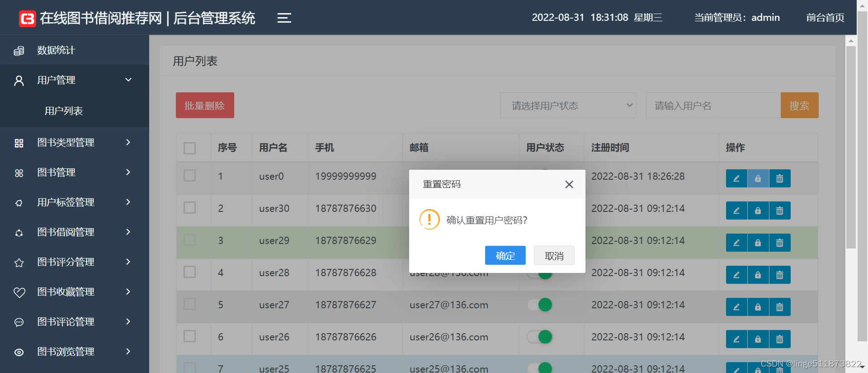Image resolution: width=868 pixels, height=373 pixels.
Task: Expand the 用户标签管理 menu
Action: pyautogui.click(x=128, y=202)
